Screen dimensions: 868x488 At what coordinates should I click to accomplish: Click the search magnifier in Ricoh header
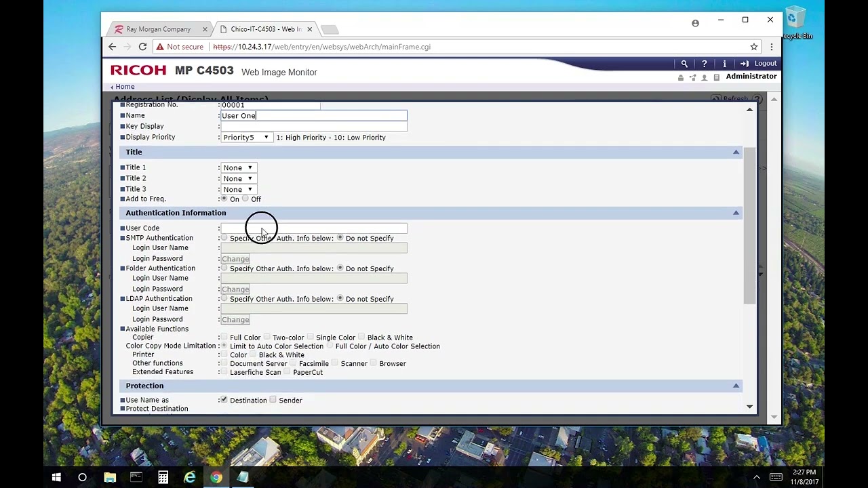click(x=684, y=64)
